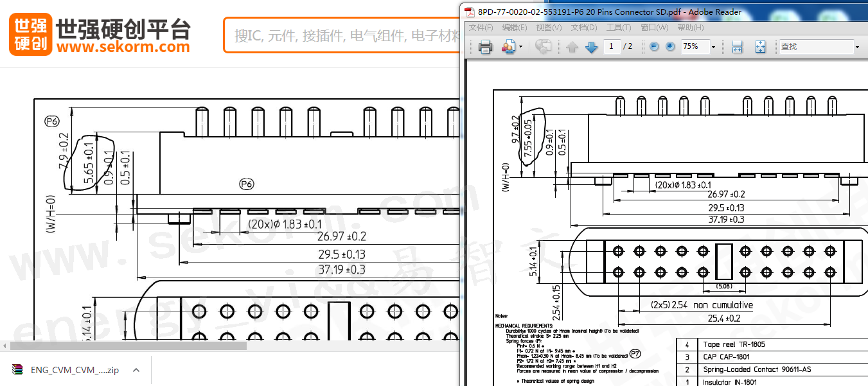Click '29.5 ±0.13' dimension in browser drawing
Screen dimensions: 868x386
(342, 253)
